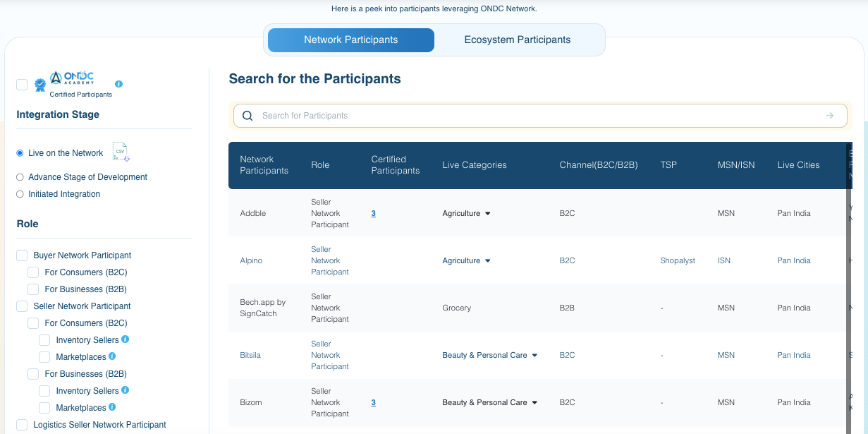
Task: Select Live on the Network radio button
Action: coord(20,153)
